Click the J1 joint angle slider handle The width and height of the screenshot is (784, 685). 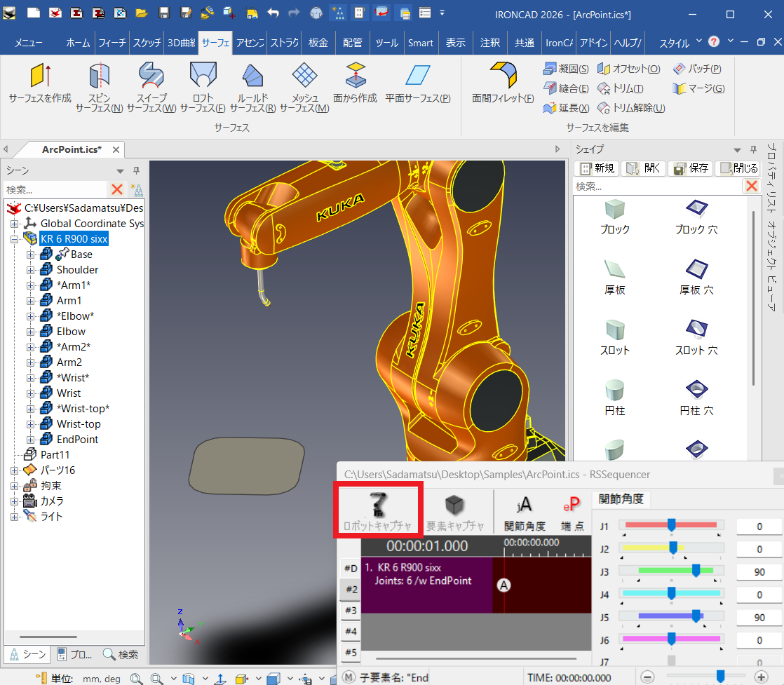click(672, 525)
